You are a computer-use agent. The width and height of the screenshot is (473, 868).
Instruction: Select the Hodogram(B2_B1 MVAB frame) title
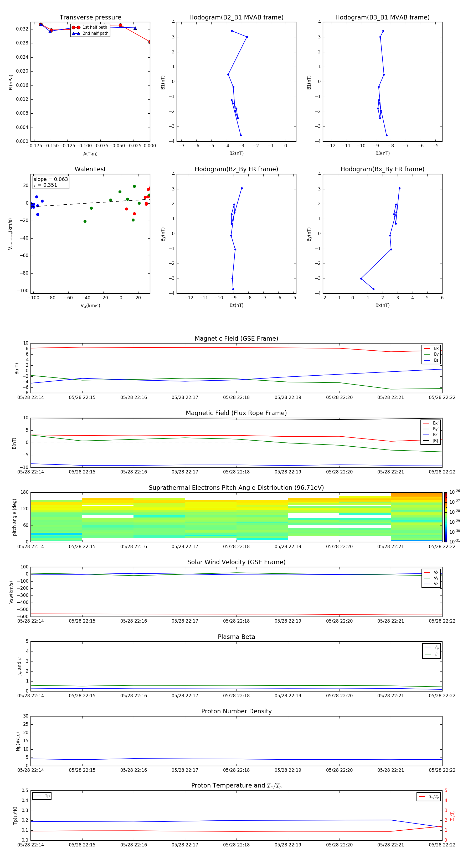pos(236,18)
